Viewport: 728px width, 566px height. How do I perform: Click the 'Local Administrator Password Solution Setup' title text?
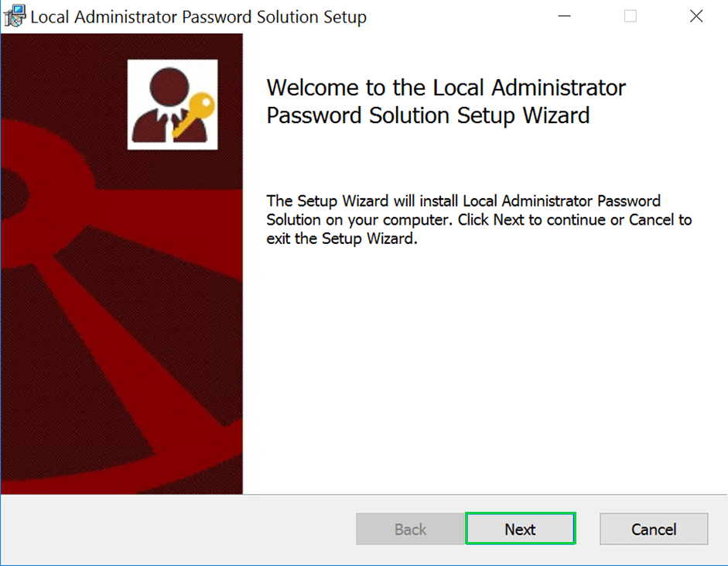click(198, 17)
